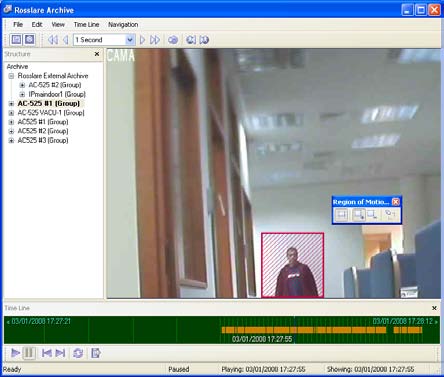Select AC-525 VACU-1 (Group) tree item

(51, 113)
